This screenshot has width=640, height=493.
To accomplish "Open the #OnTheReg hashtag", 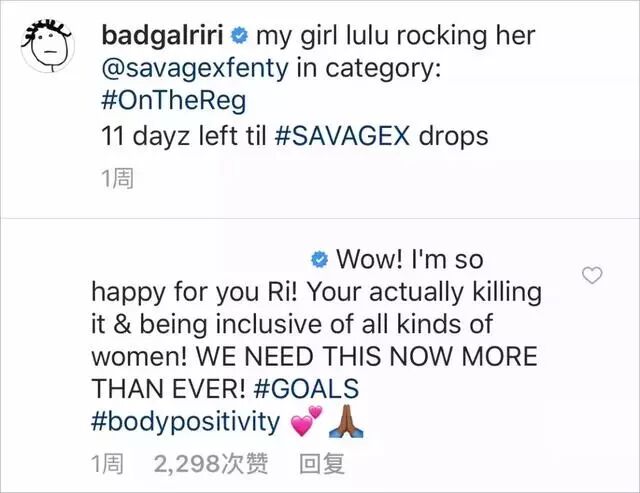I will pyautogui.click(x=173, y=101).
